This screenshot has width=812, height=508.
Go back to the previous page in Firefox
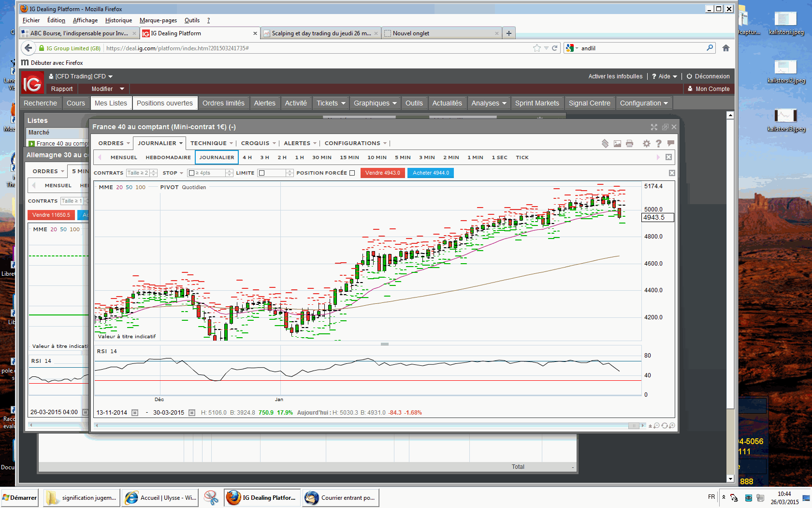[29, 48]
